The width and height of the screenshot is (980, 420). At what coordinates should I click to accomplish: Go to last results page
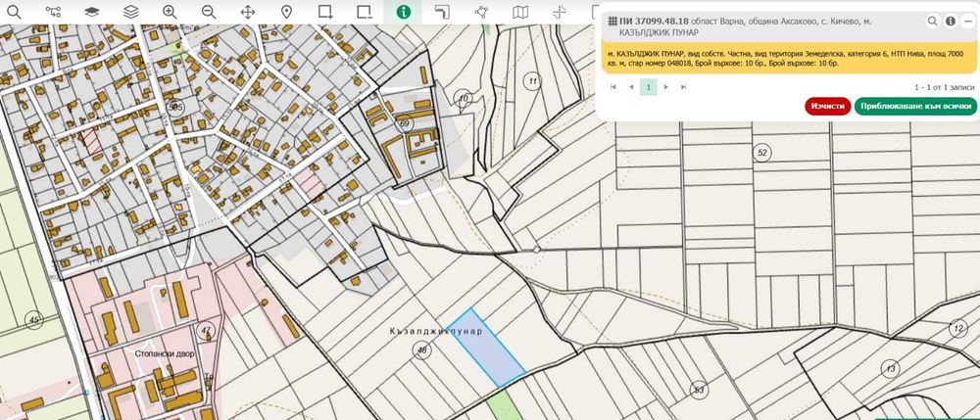(684, 87)
